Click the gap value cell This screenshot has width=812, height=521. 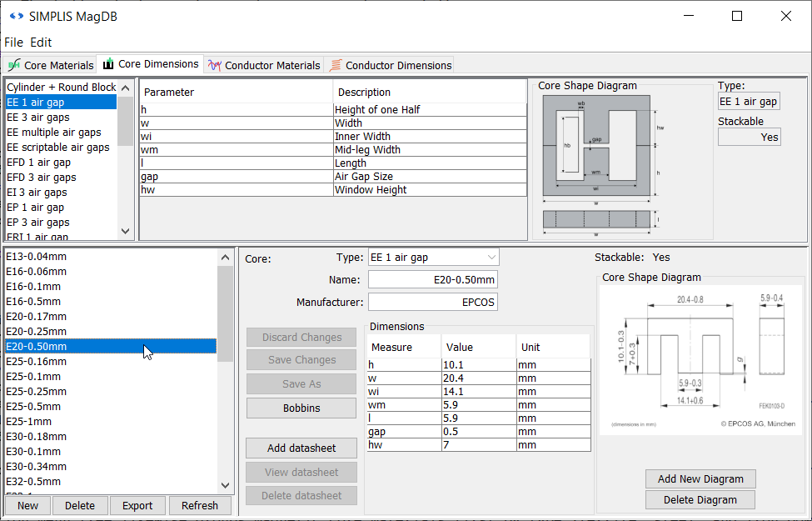pyautogui.click(x=478, y=432)
